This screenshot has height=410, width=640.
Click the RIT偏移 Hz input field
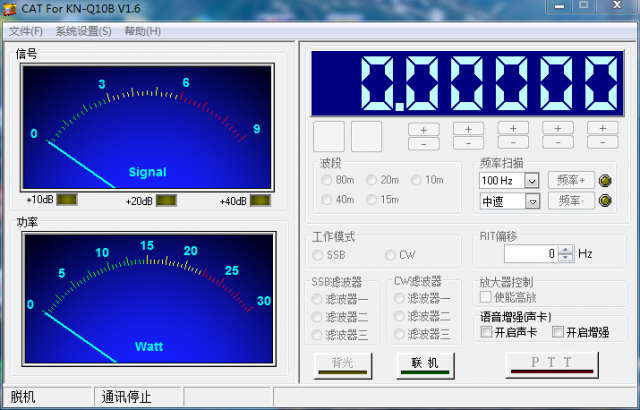pyautogui.click(x=531, y=254)
